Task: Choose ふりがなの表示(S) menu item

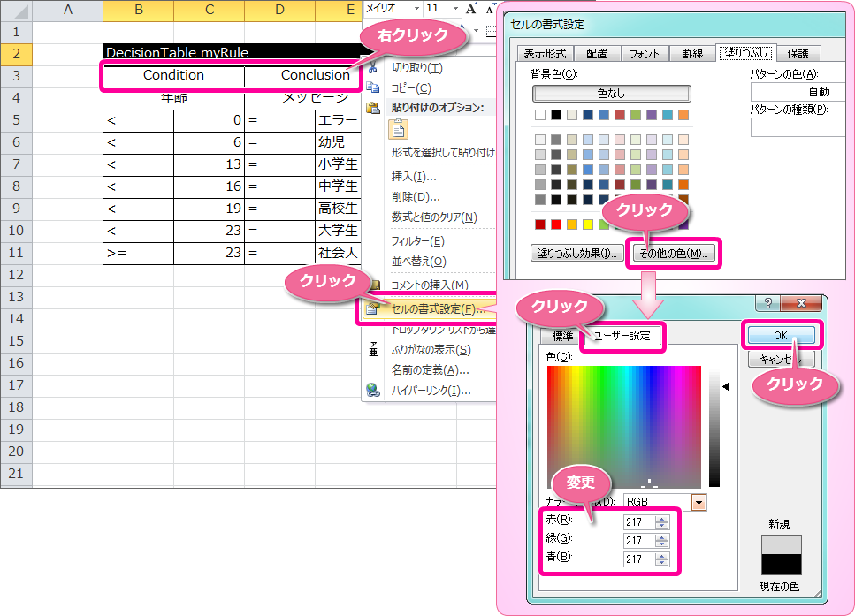Action: click(431, 349)
